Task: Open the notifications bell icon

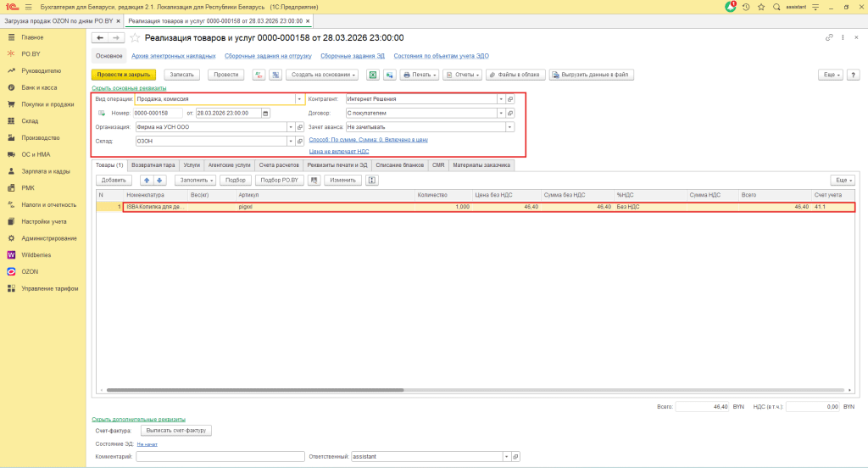Action: [x=731, y=7]
